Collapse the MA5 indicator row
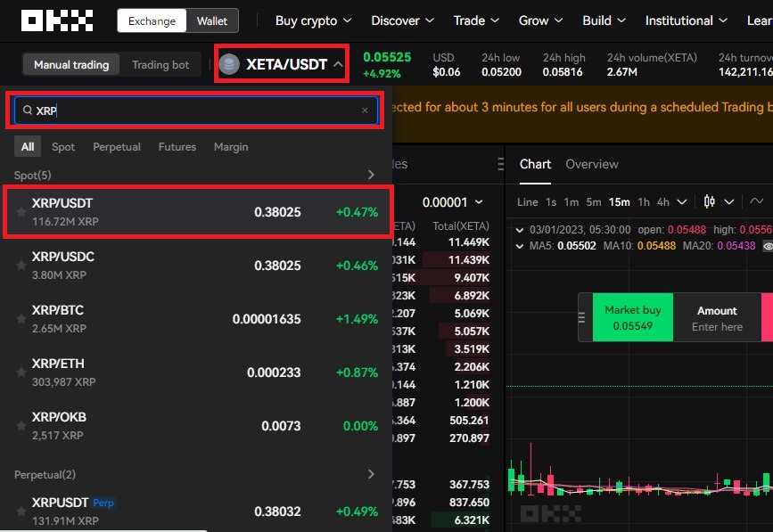This screenshot has width=773, height=532. coord(520,246)
